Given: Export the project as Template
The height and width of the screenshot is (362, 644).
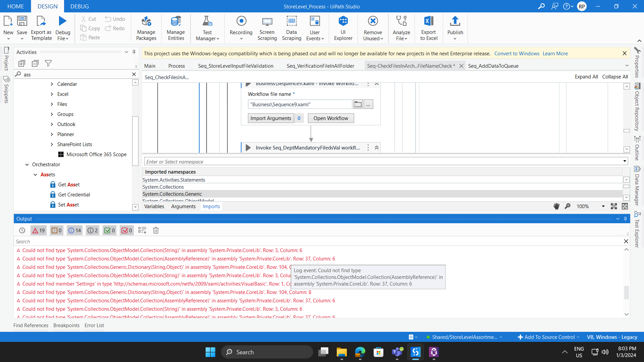Looking at the screenshot, I should [41, 28].
